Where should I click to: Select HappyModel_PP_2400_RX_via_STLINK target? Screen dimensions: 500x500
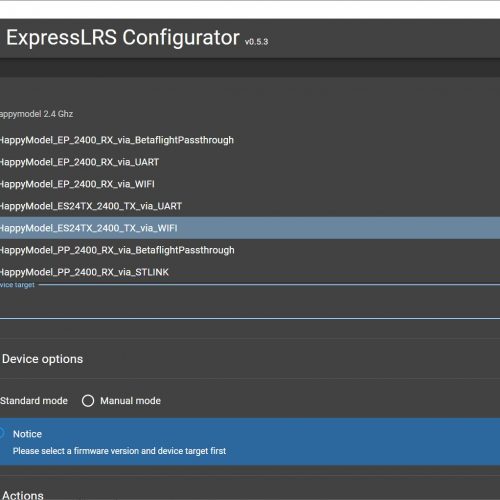tap(250, 272)
